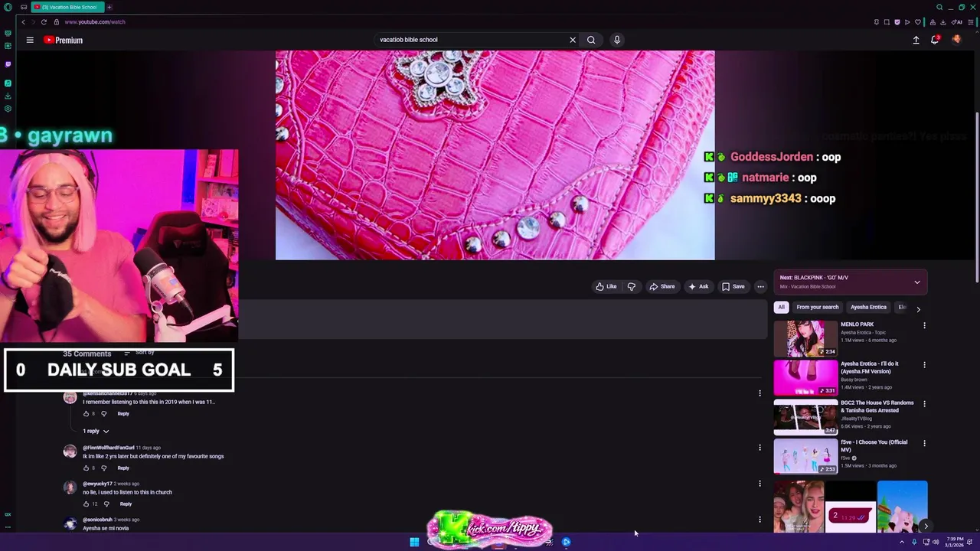Play the I'll do it pink thumbnail
This screenshot has height=551, width=980.
coord(805,378)
